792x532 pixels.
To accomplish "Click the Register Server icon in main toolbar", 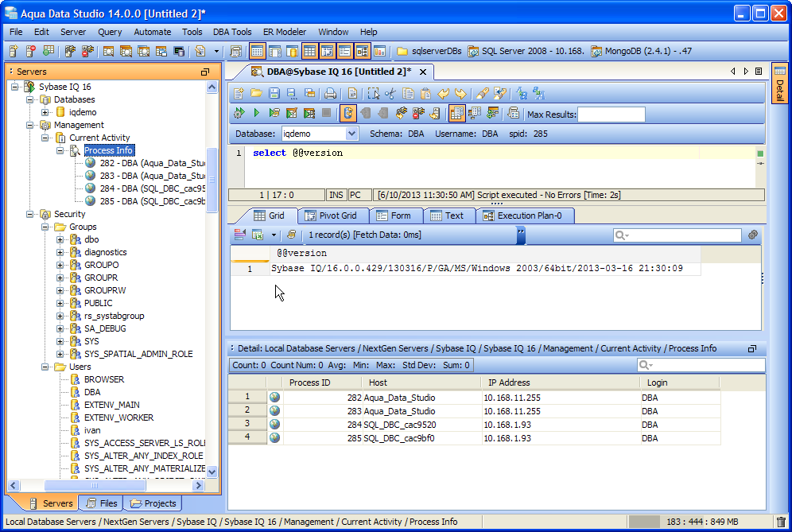I will point(14,51).
